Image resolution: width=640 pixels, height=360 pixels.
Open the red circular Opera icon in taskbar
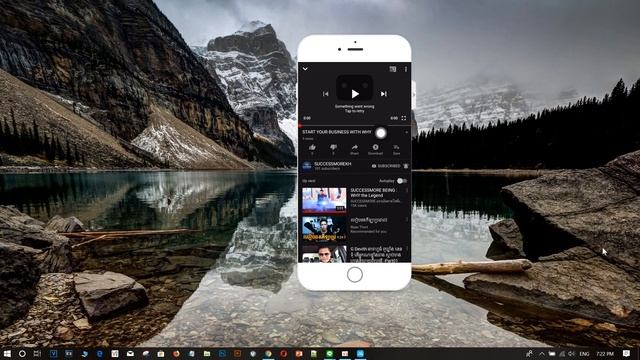click(x=284, y=353)
